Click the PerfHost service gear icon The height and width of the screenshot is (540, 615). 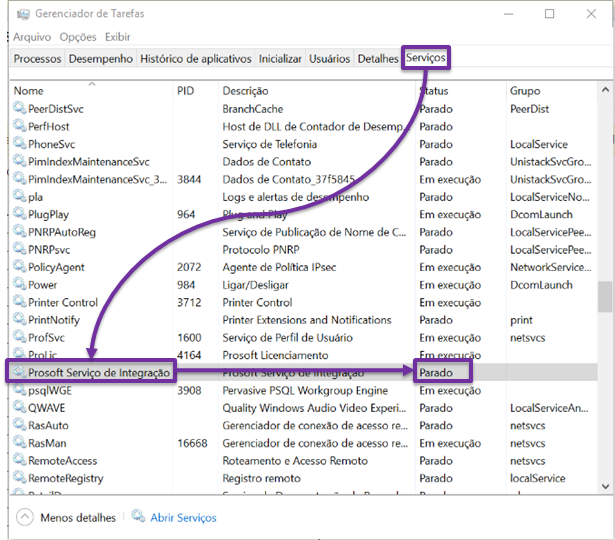(19, 125)
